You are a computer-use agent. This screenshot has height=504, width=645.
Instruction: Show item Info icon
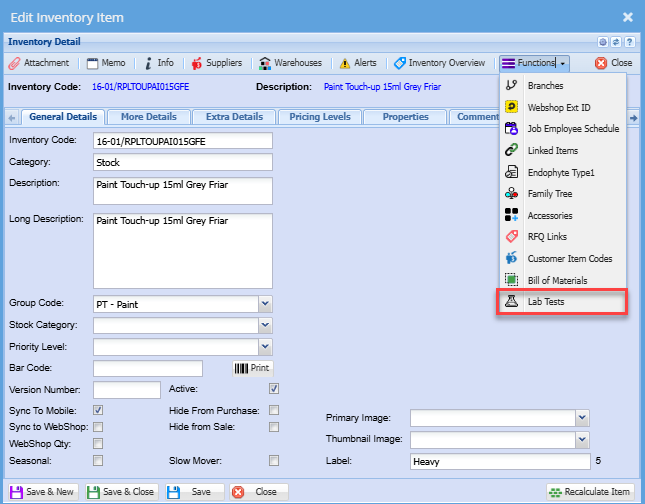pos(148,63)
